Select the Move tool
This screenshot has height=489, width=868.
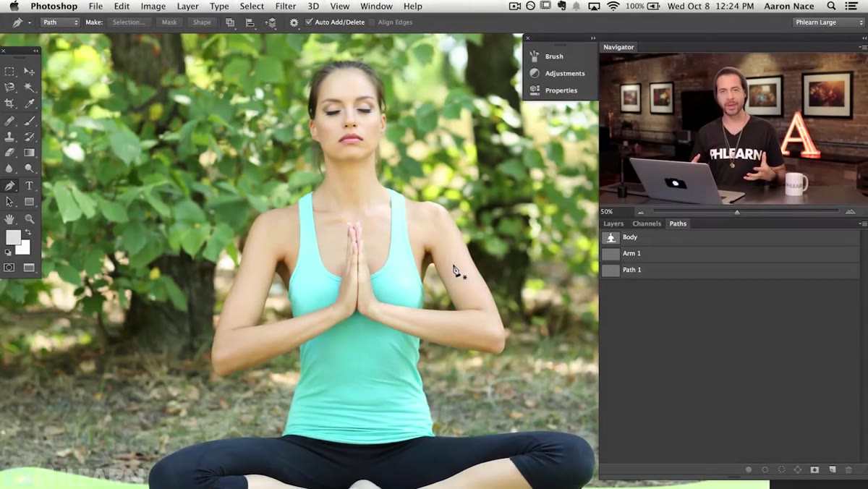30,72
